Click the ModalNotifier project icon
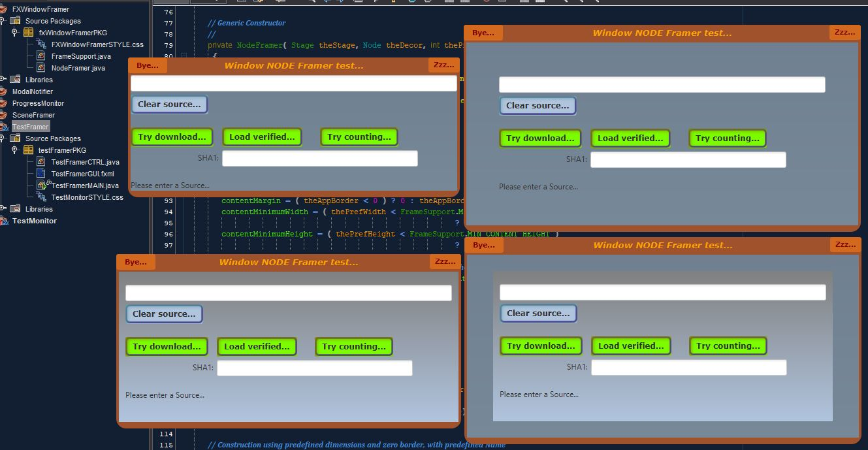This screenshot has width=868, height=450. (x=3, y=91)
